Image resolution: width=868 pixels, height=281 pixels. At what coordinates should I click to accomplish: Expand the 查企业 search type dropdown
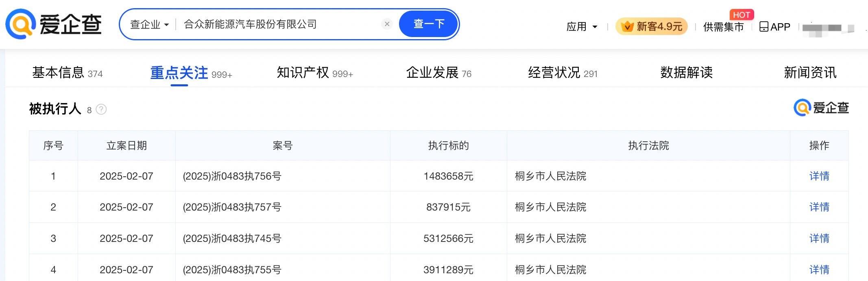[149, 24]
